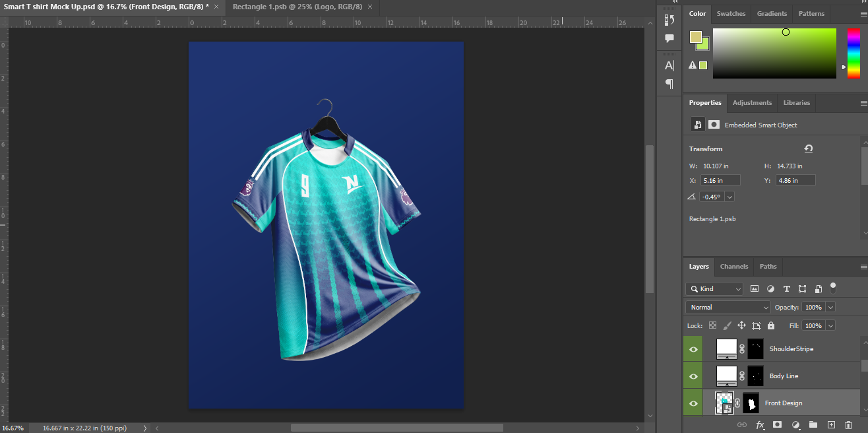Click the out-of-gamut warning triangle icon

693,65
